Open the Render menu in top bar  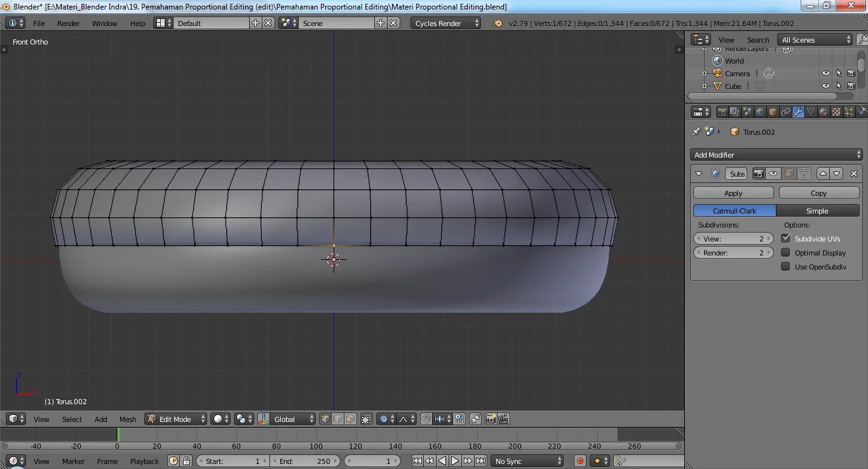coord(69,23)
